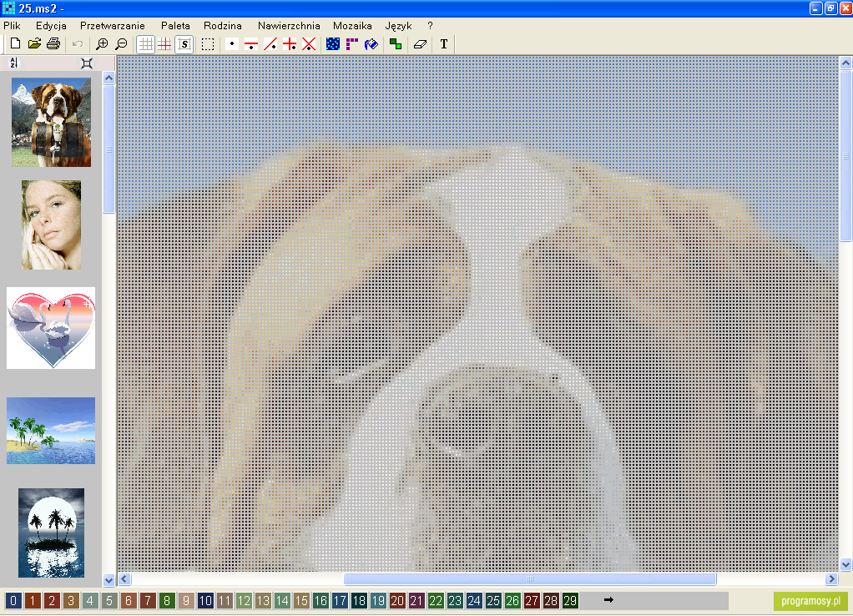Select the paint bucket fill tool
This screenshot has height=616, width=853.
tap(371, 44)
